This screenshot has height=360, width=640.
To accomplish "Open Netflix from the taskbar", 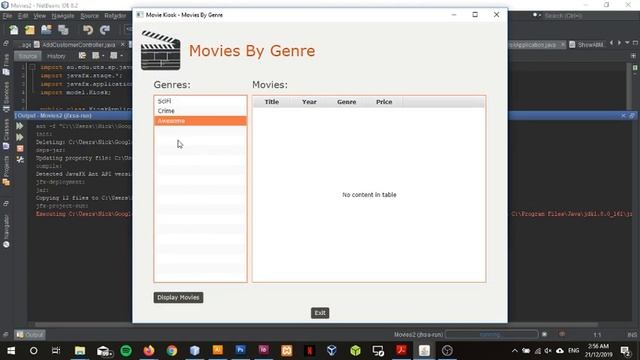I will [309, 351].
